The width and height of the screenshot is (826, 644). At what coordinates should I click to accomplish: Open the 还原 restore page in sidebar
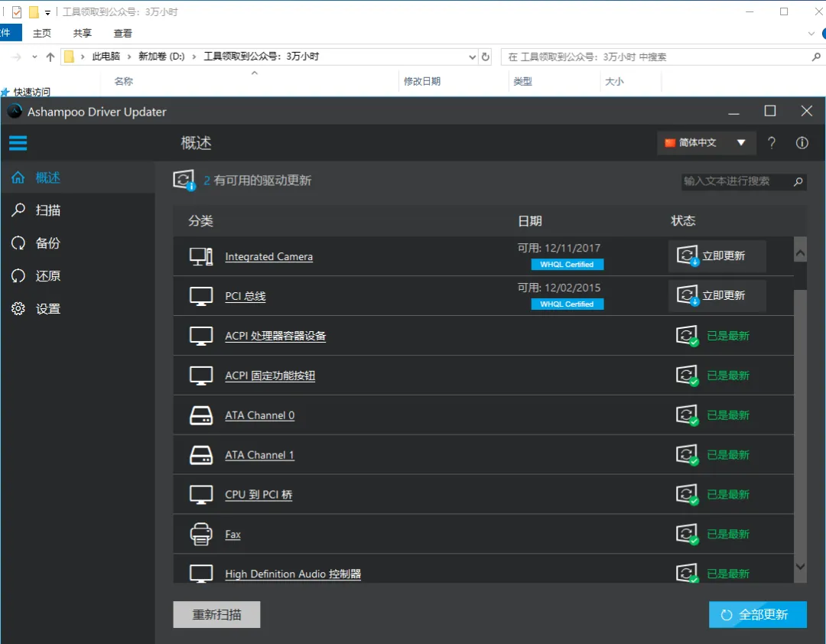[77, 275]
